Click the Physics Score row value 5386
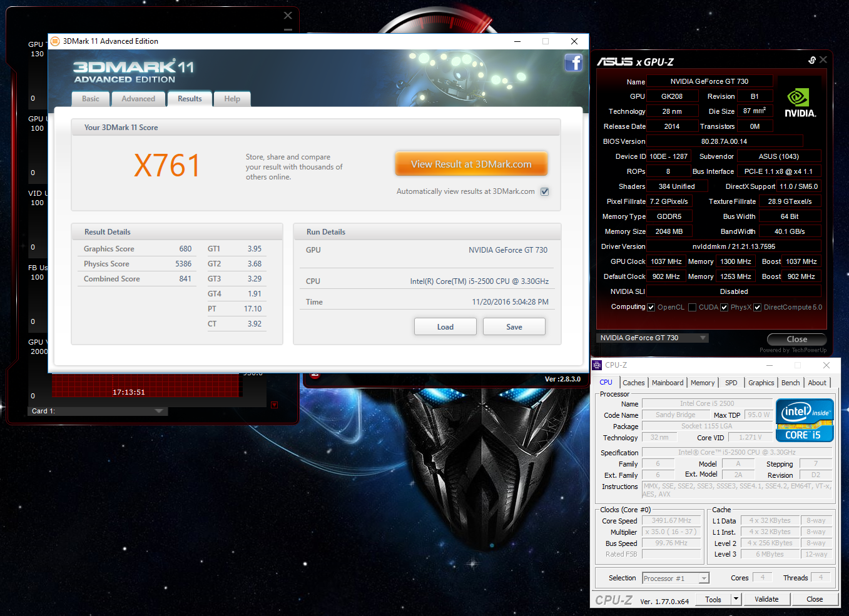849x616 pixels. pyautogui.click(x=183, y=264)
